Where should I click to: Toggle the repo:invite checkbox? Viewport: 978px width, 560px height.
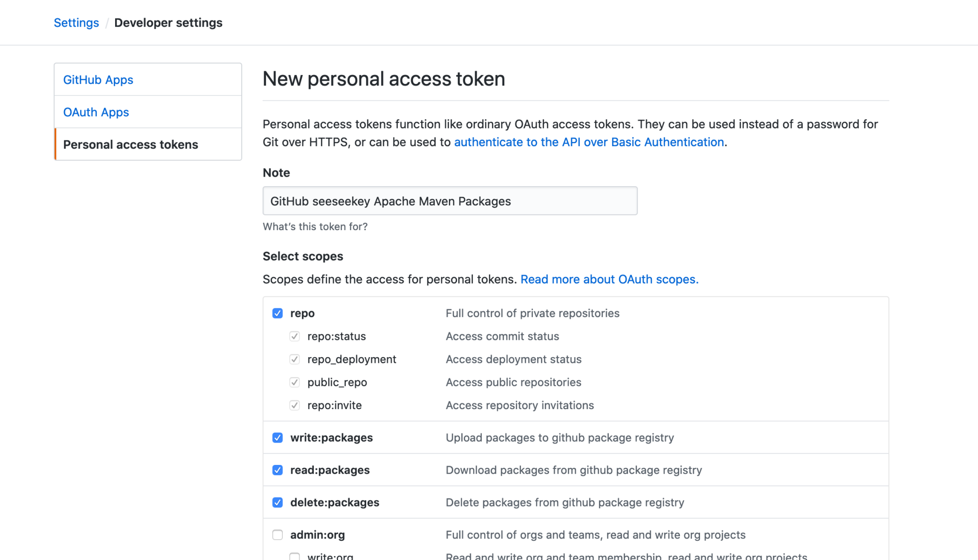pos(294,405)
